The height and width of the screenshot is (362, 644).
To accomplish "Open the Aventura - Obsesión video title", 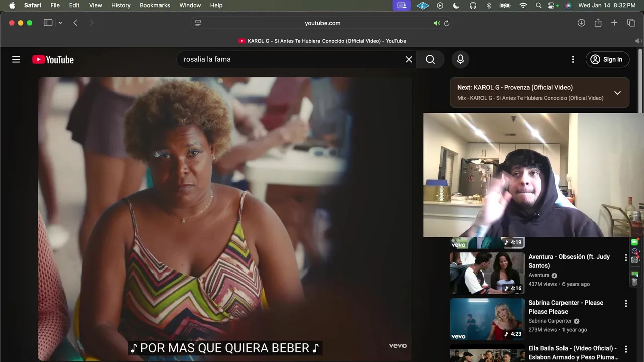I will tap(569, 261).
